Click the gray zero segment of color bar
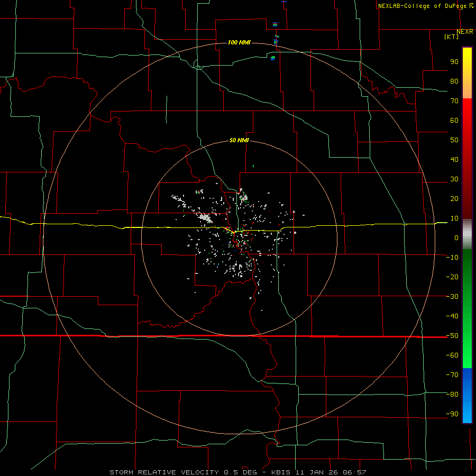The width and height of the screenshot is (476, 476). point(467,234)
